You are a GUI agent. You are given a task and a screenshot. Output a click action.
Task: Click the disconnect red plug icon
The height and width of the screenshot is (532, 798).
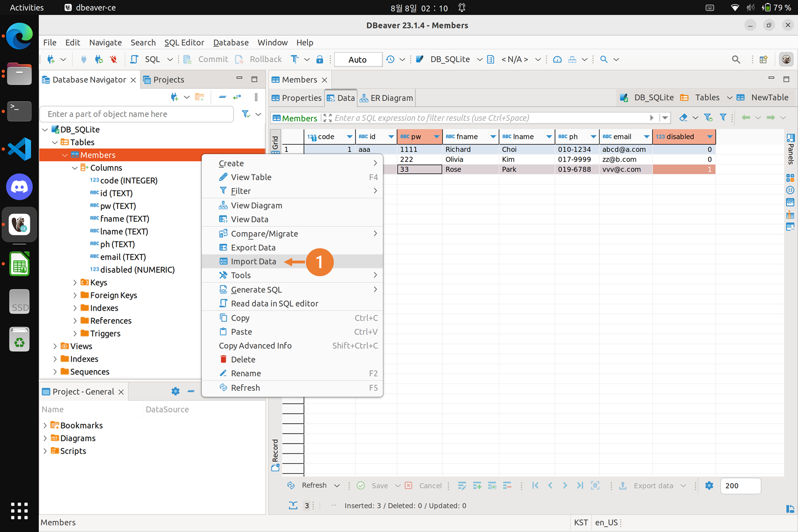(x=113, y=60)
